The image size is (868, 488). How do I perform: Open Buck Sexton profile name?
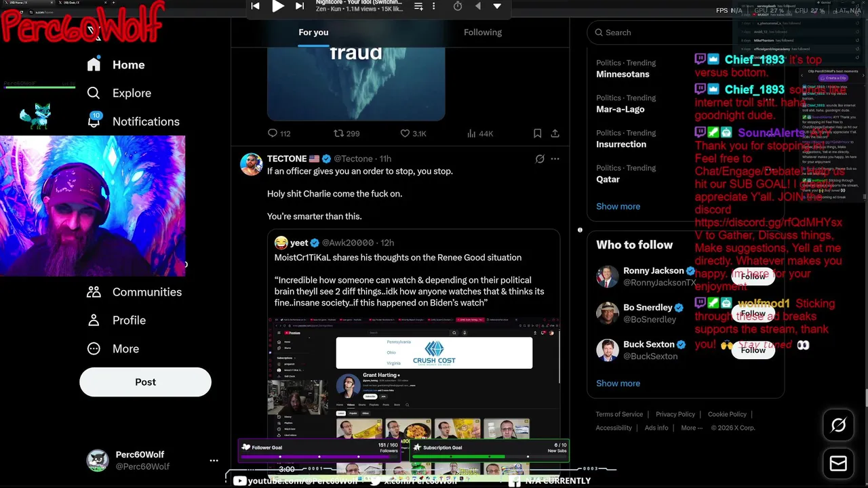[x=649, y=344]
